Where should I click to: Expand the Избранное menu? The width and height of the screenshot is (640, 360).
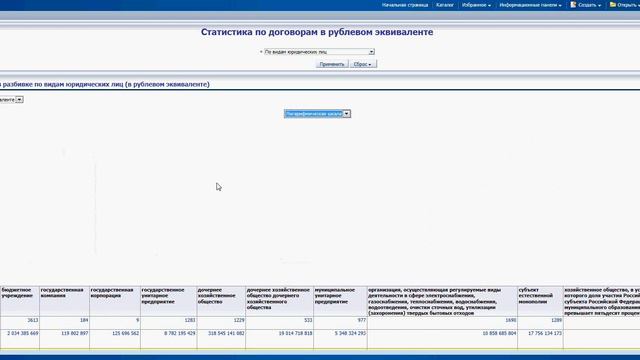point(476,5)
